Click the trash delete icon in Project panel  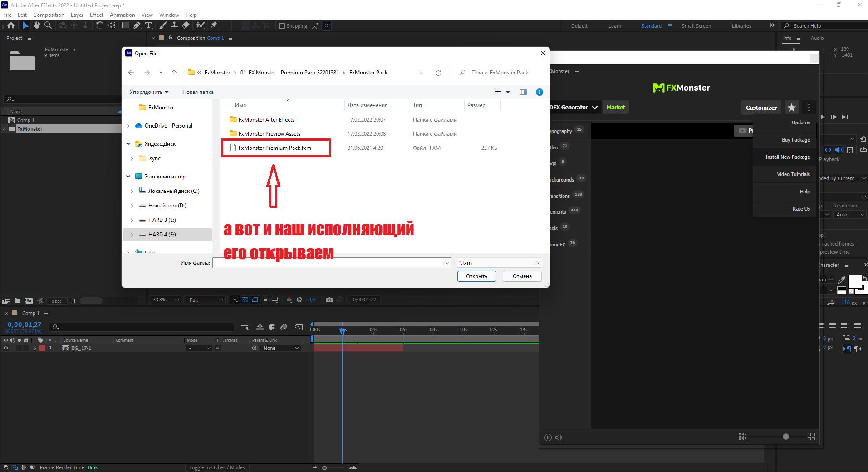(73, 300)
